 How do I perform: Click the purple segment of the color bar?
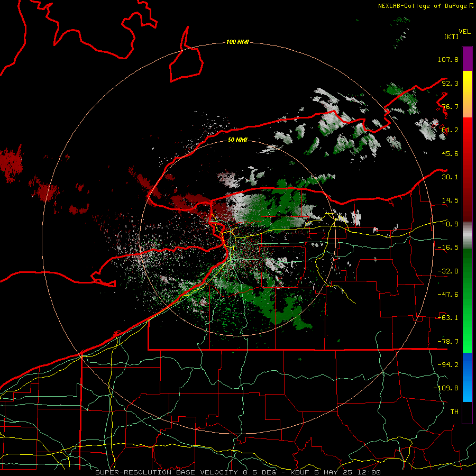tap(467, 59)
